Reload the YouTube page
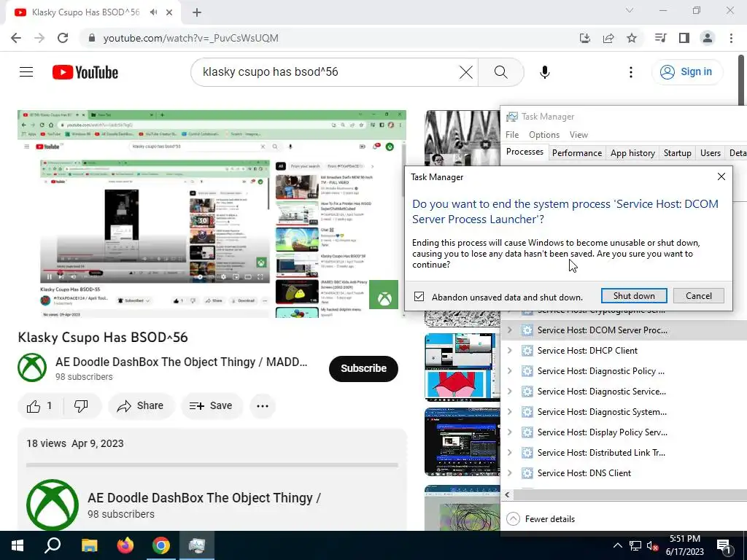 [x=63, y=38]
